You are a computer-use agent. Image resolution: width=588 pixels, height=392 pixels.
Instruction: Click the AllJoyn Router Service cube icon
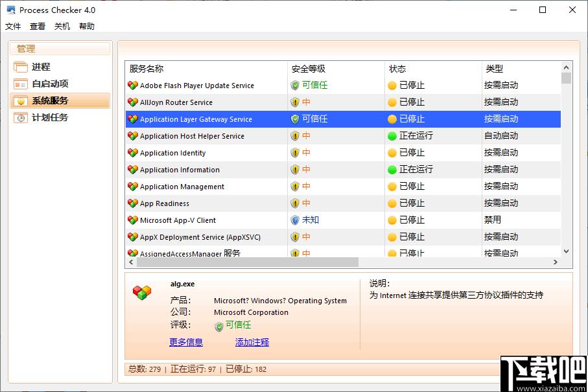(133, 102)
